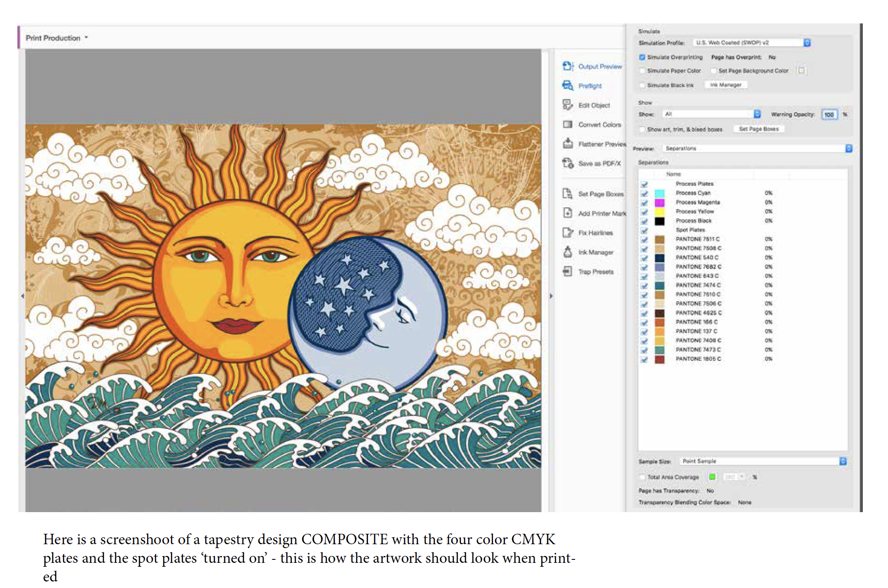Open the Trap Presets icon
888x588 pixels.
point(568,271)
